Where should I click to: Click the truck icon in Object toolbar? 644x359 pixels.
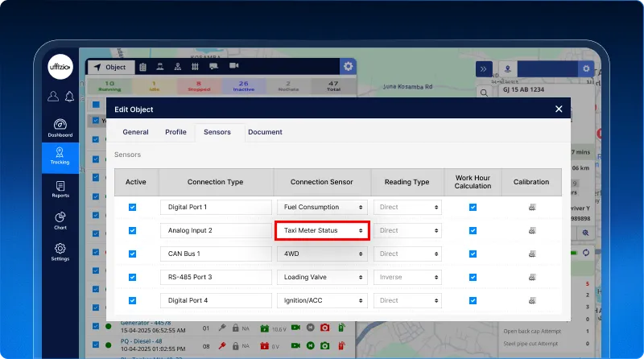coord(213,66)
